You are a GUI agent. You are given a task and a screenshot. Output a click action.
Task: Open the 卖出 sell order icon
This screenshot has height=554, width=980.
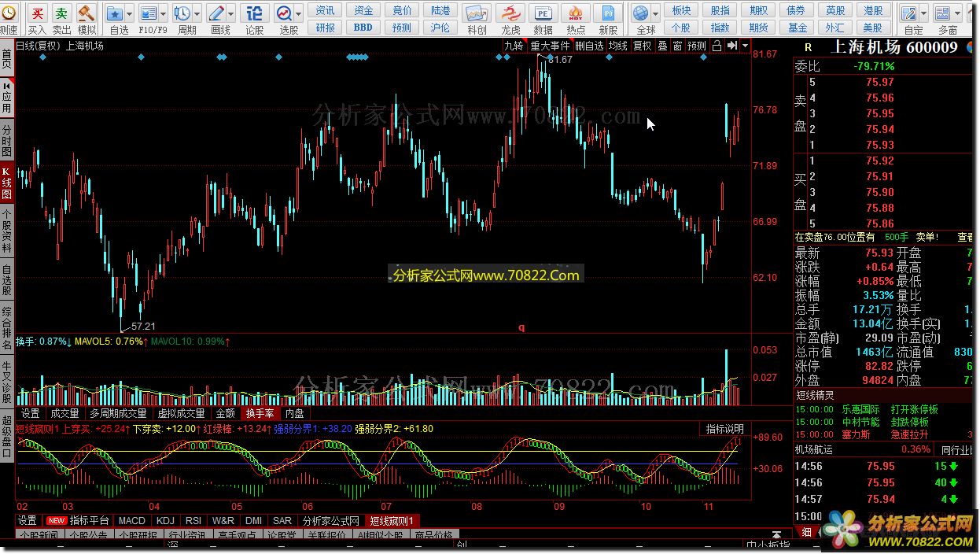[x=61, y=13]
